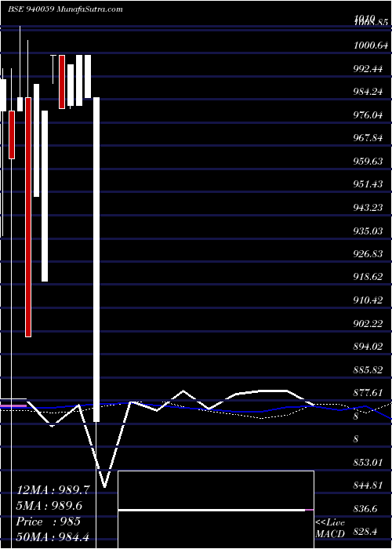Image resolution: width=392 pixels, height=549 pixels.
Task: Click the 844.81 price axis label
Action: click(x=368, y=485)
